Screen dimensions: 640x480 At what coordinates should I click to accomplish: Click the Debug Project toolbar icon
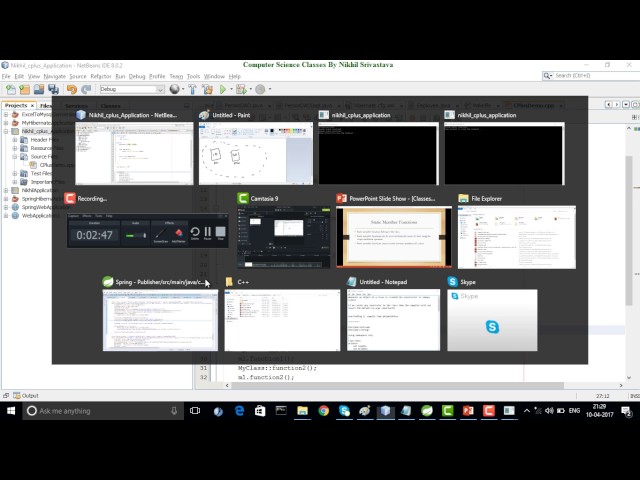(240, 89)
